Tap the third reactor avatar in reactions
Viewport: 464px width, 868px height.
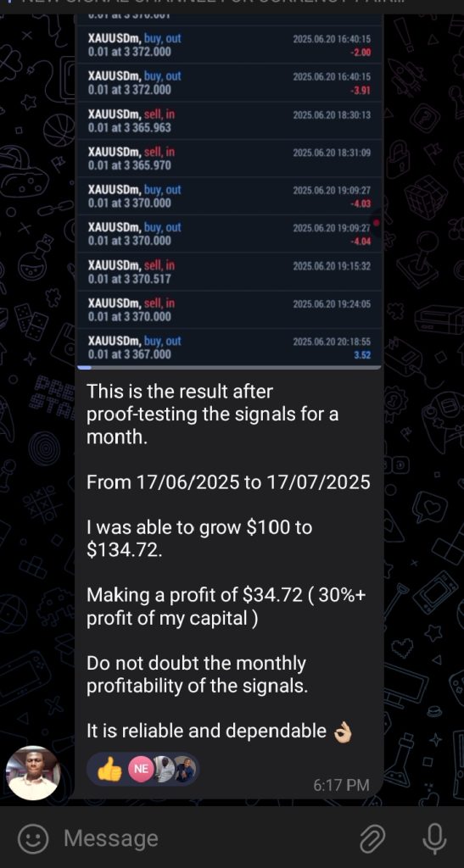tap(163, 769)
